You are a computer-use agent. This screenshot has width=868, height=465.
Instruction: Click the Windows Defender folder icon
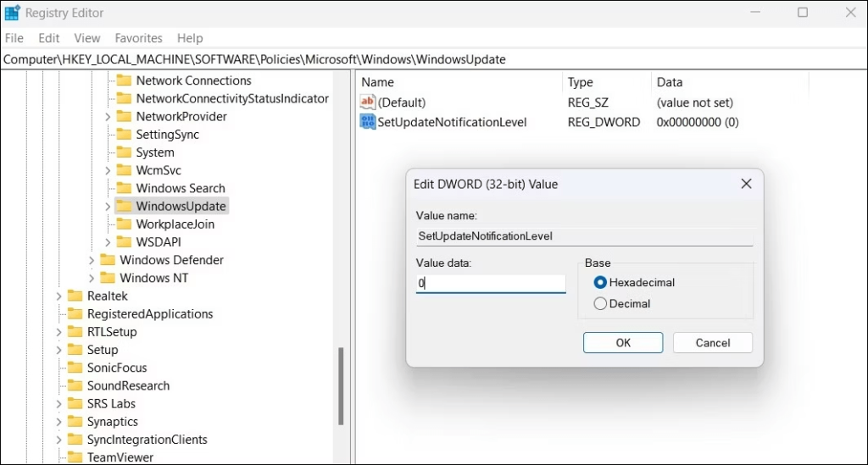tap(108, 260)
